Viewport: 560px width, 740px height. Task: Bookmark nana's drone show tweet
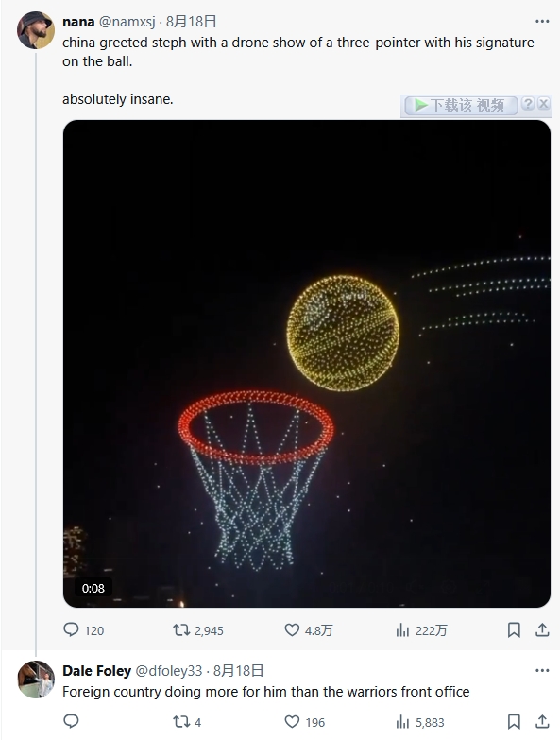[x=514, y=630]
